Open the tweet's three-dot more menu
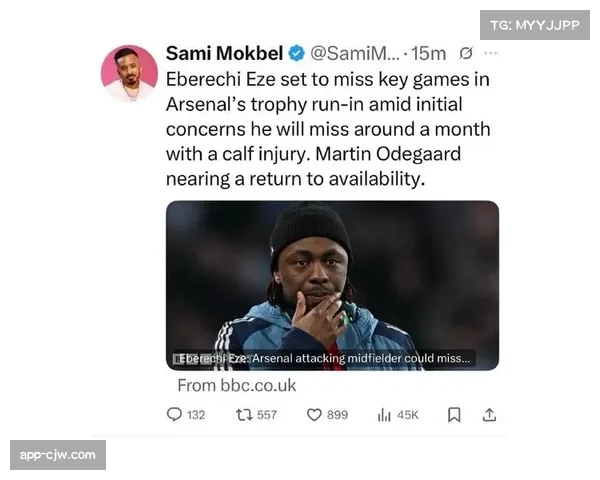 [x=490, y=54]
